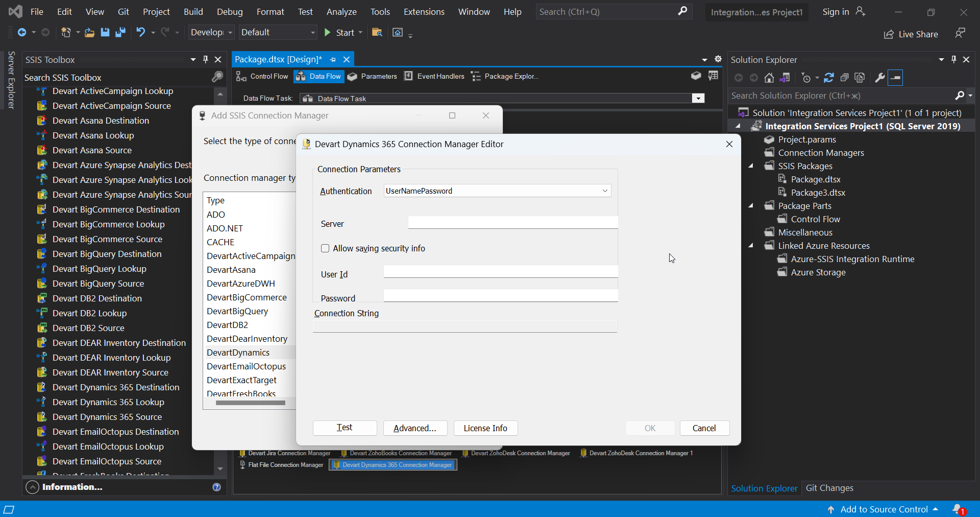Refresh the Solution Explorer
This screenshot has height=517, width=980.
[x=829, y=78]
